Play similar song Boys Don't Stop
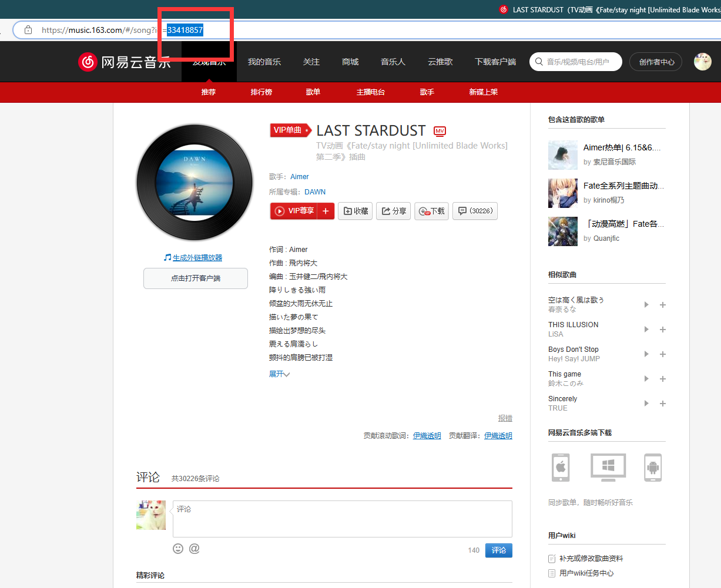The image size is (721, 588). pyautogui.click(x=646, y=354)
